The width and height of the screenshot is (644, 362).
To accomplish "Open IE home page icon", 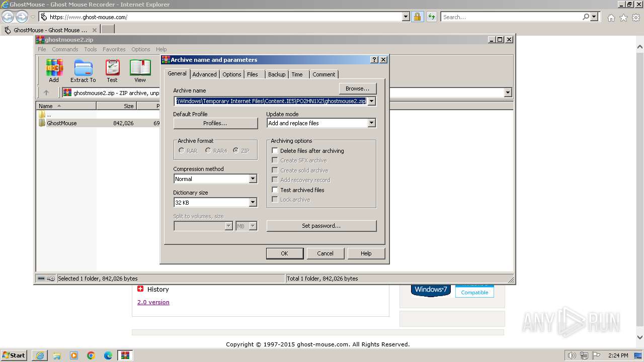I will click(x=611, y=18).
